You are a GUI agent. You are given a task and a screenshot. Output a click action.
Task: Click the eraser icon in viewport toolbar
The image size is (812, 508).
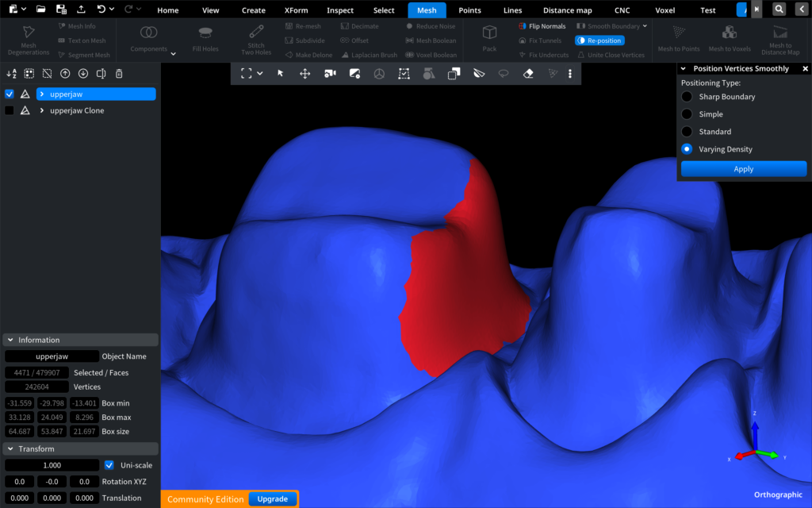click(x=529, y=73)
